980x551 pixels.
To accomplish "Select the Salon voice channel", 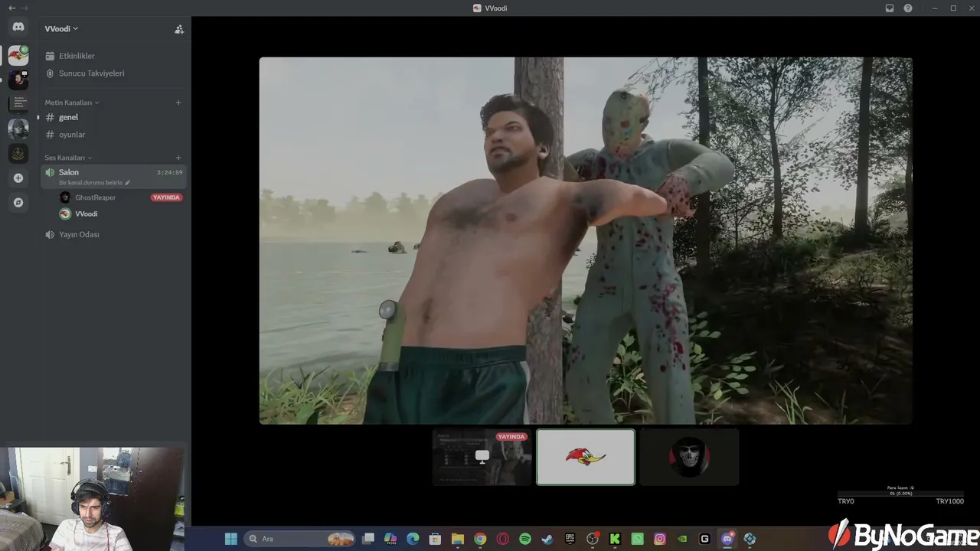I will tap(115, 176).
